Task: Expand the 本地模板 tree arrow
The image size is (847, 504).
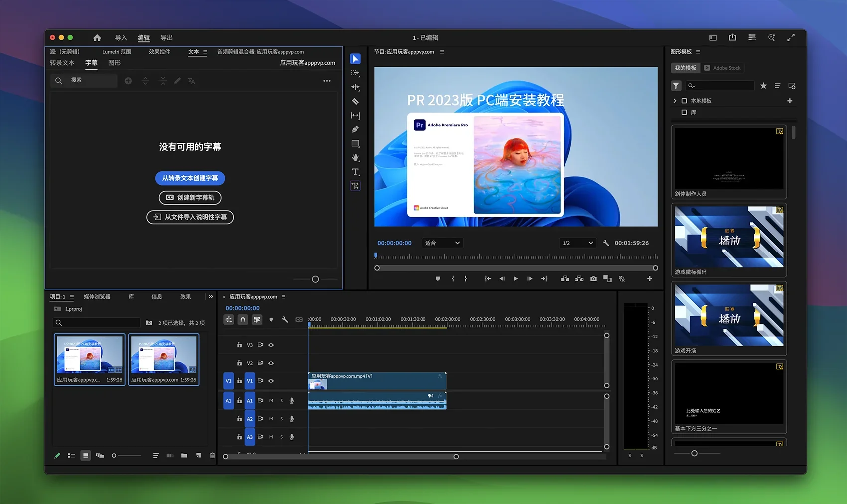Action: point(675,101)
